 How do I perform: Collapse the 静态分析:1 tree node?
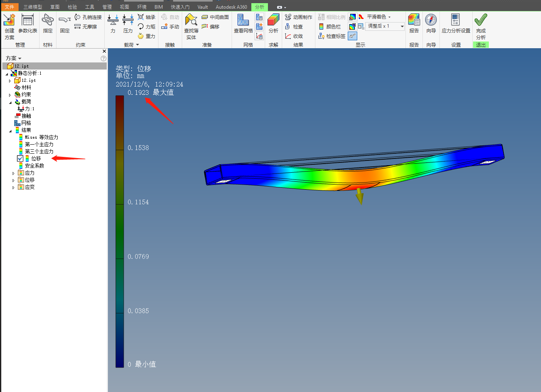pyautogui.click(x=7, y=73)
